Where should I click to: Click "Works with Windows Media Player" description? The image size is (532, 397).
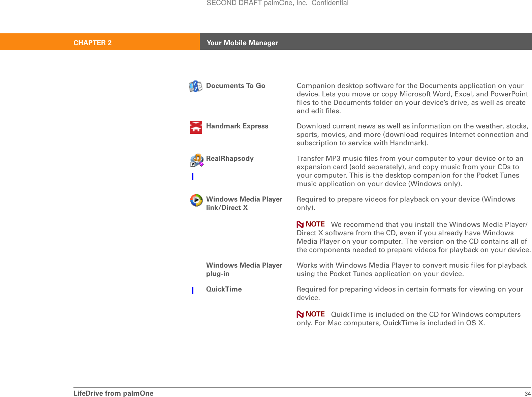pos(411,269)
